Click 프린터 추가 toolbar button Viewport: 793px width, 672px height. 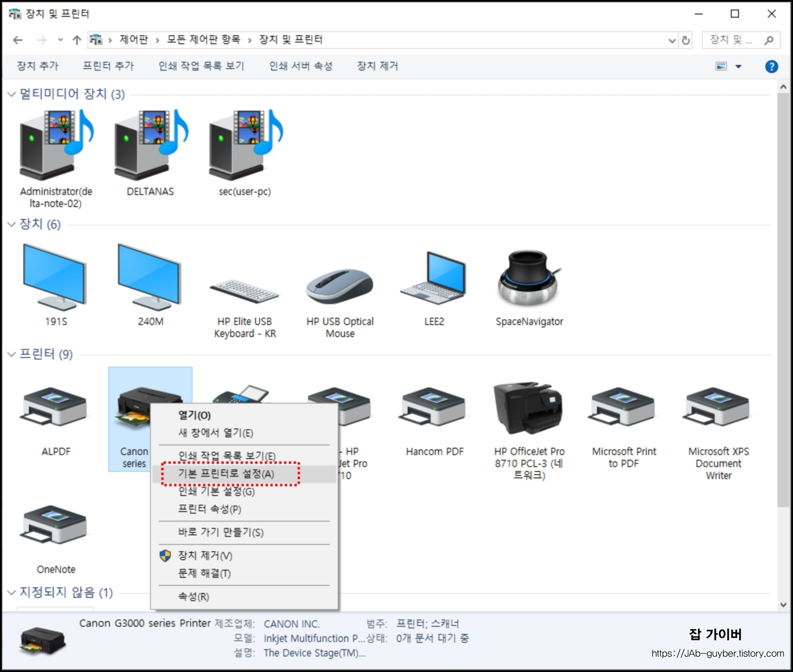coord(108,66)
